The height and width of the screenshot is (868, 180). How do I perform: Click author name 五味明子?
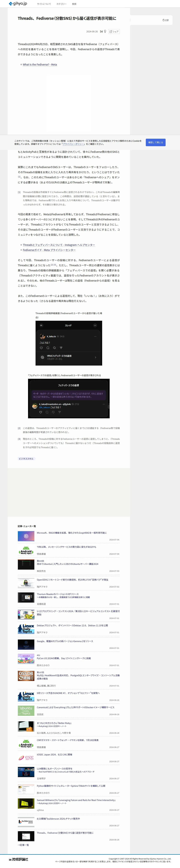(x=41, y=779)
